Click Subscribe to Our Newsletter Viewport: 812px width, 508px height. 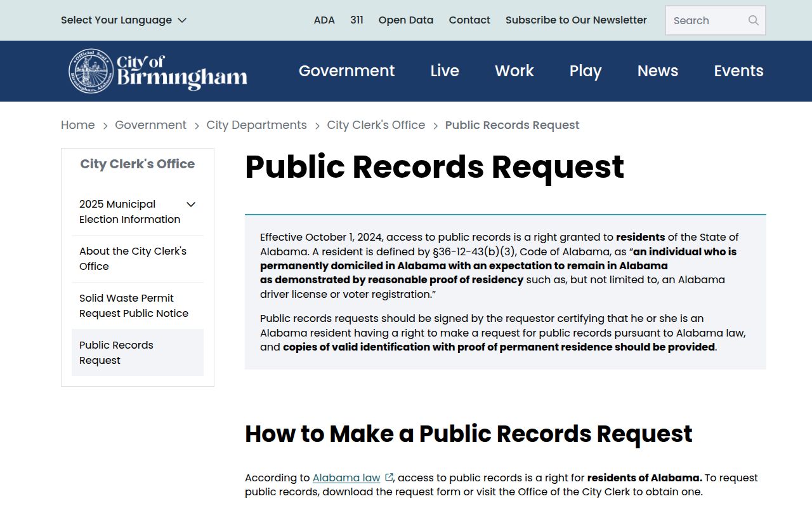tap(576, 20)
